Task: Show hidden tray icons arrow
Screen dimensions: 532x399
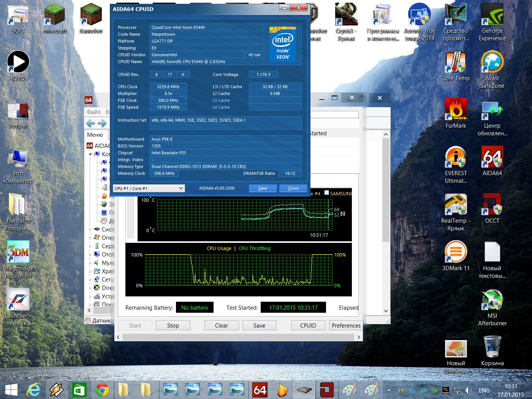Action: [x=389, y=390]
